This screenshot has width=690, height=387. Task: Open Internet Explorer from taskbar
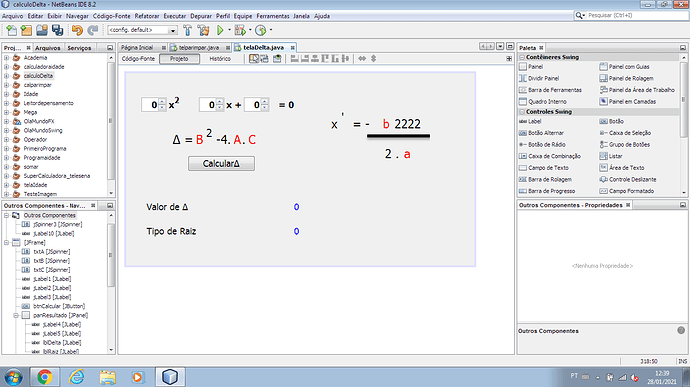point(76,377)
